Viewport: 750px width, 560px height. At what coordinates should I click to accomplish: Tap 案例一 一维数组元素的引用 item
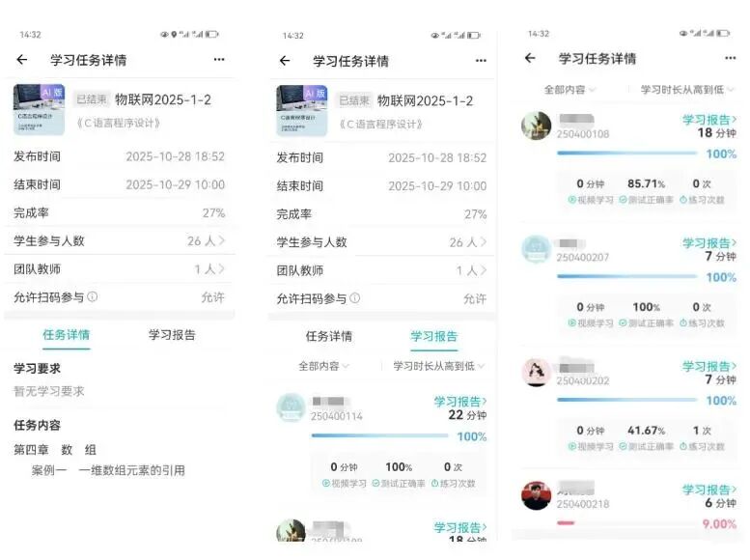click(108, 470)
